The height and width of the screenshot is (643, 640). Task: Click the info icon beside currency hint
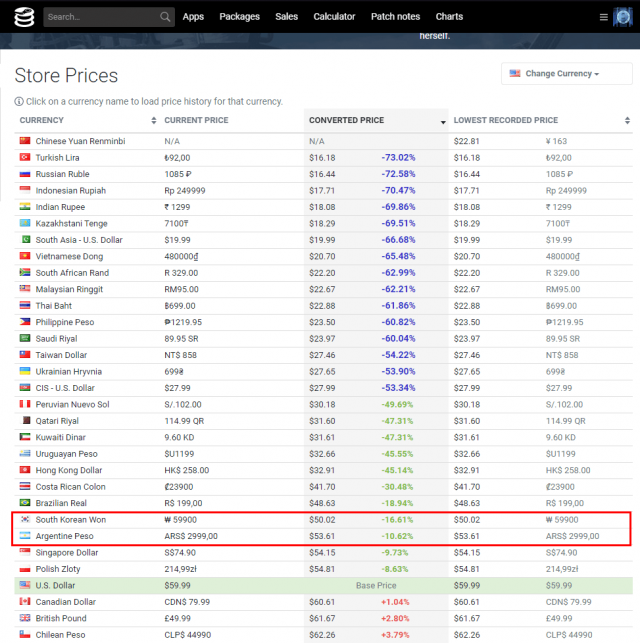pyautogui.click(x=19, y=101)
